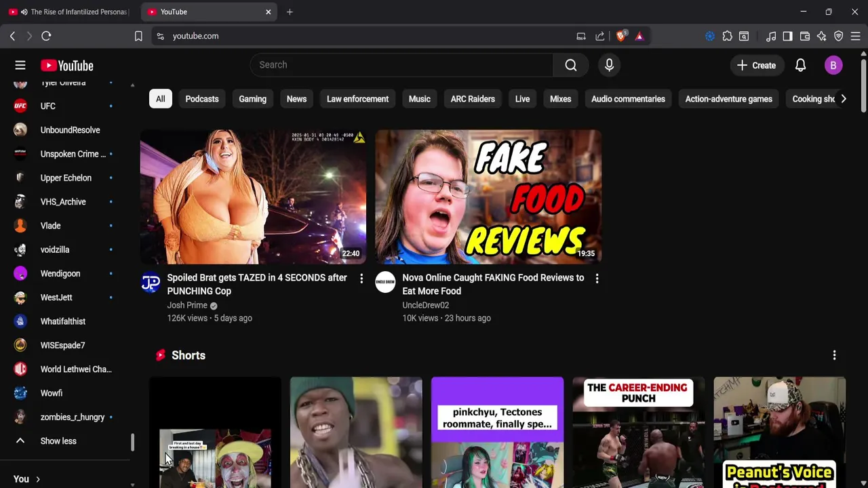Select the Audio commentaries filter chip
868x488 pixels.
click(x=628, y=99)
